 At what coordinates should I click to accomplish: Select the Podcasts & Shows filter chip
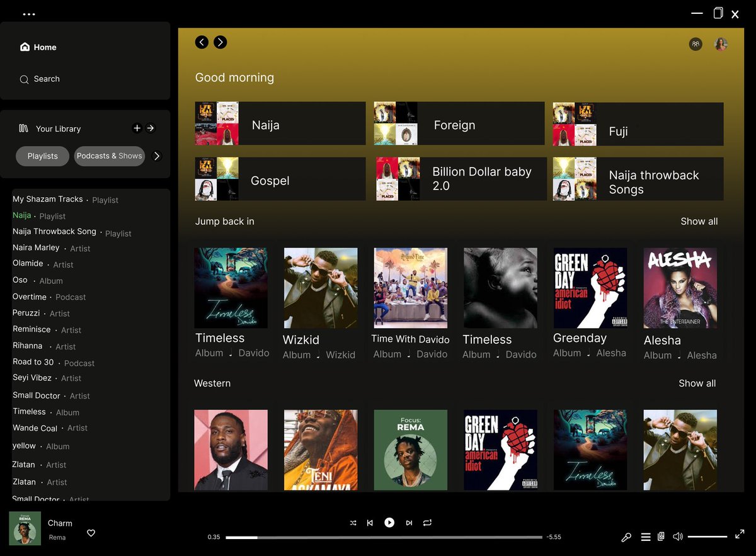pyautogui.click(x=110, y=156)
